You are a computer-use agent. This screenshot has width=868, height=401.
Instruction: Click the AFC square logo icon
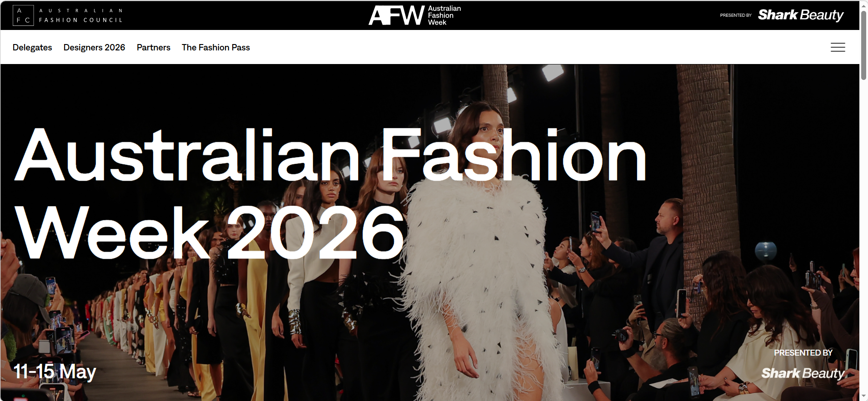(23, 15)
